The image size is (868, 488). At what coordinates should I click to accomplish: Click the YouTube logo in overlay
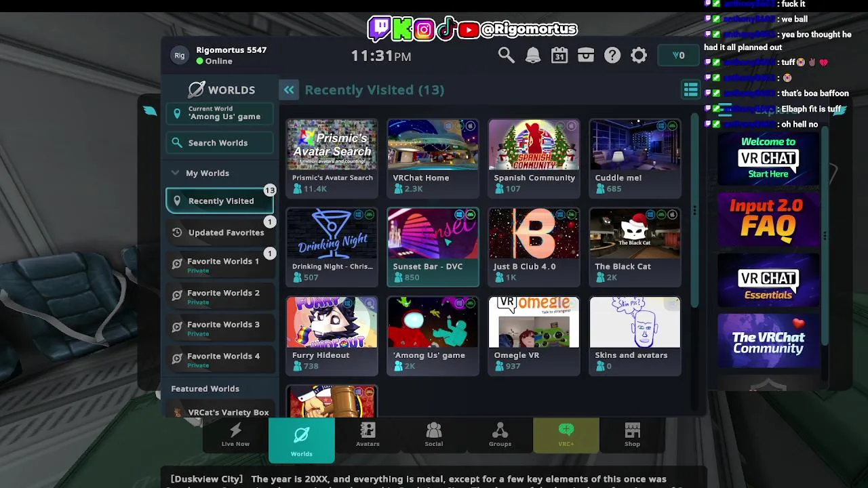[x=468, y=29]
